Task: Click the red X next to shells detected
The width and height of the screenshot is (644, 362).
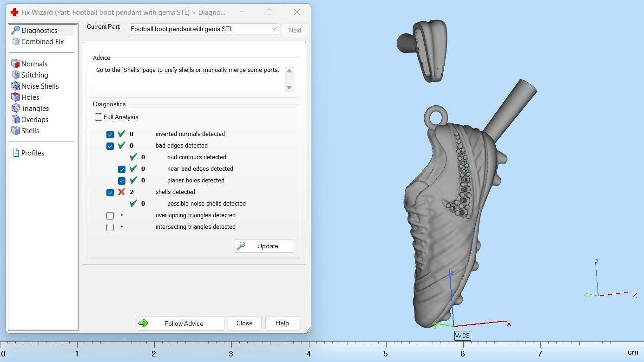Action: click(x=122, y=192)
